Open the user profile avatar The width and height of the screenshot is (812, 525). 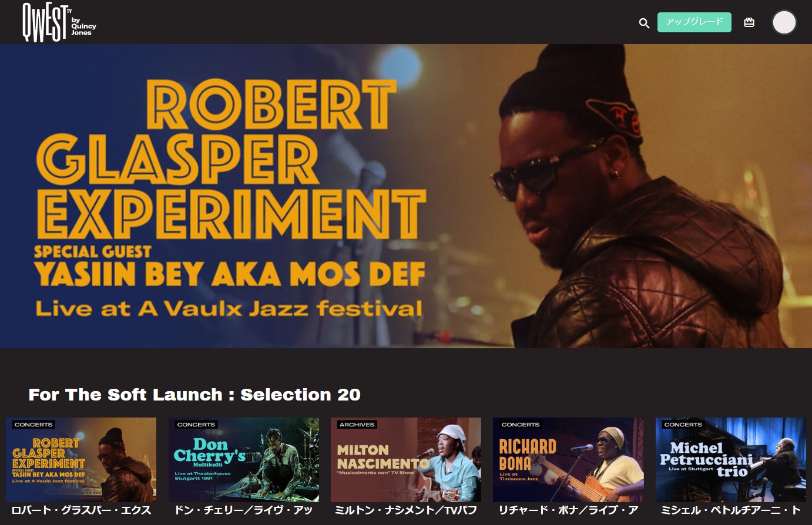coord(784,22)
